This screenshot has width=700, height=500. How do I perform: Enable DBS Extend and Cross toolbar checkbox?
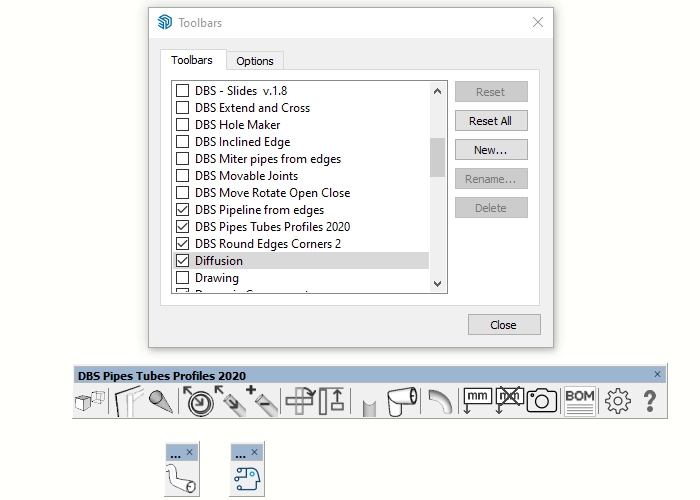(x=182, y=108)
